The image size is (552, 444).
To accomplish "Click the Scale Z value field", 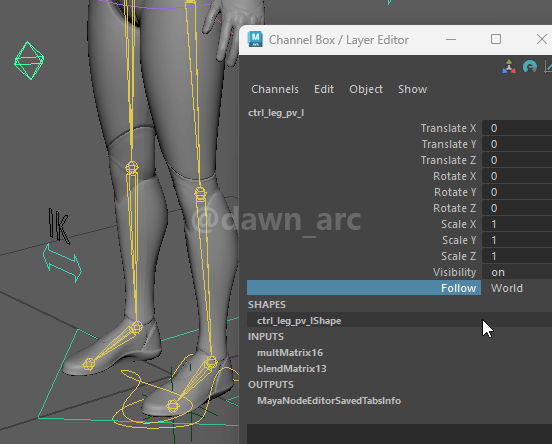I will click(x=516, y=256).
